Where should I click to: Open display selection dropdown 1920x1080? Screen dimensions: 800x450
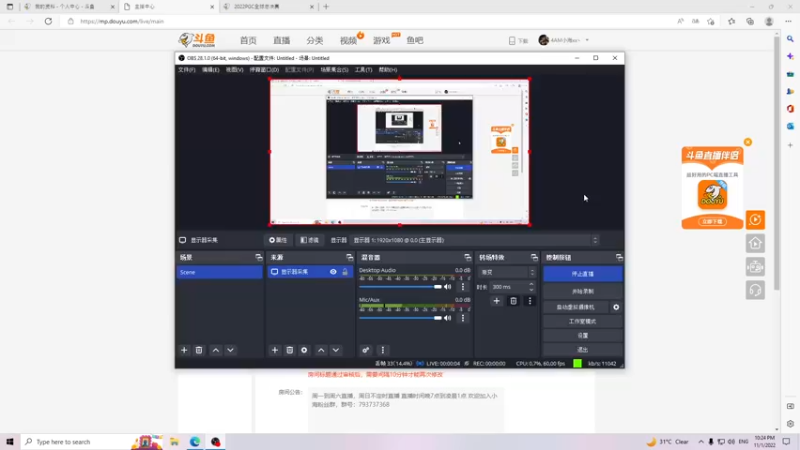(476, 240)
